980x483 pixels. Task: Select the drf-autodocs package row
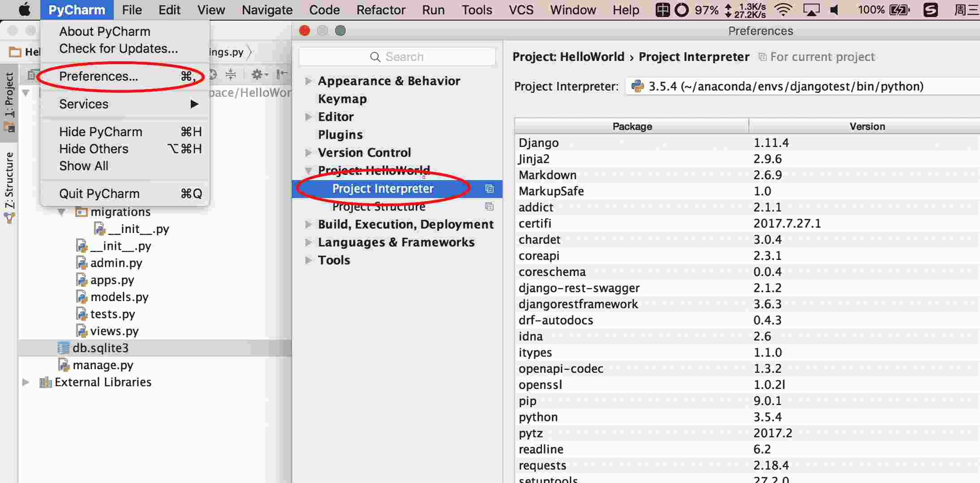pos(747,320)
